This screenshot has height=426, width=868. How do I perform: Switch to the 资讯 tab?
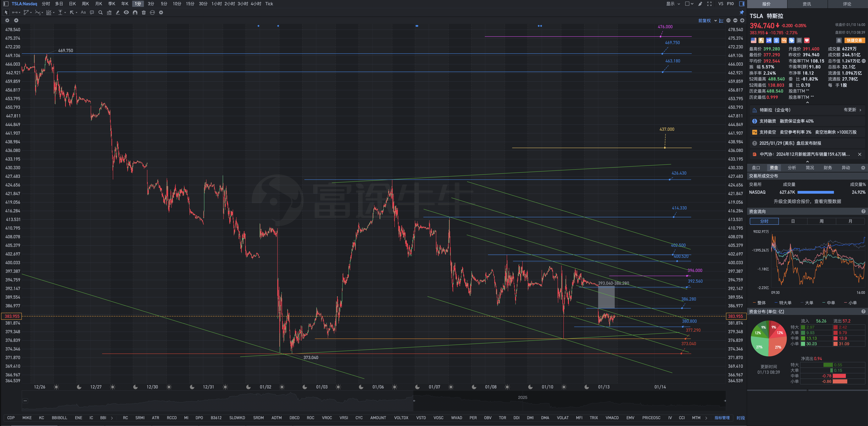pyautogui.click(x=807, y=4)
